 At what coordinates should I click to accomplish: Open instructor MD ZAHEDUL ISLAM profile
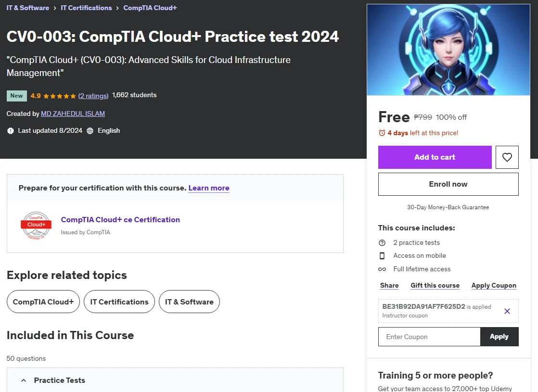[x=73, y=114]
